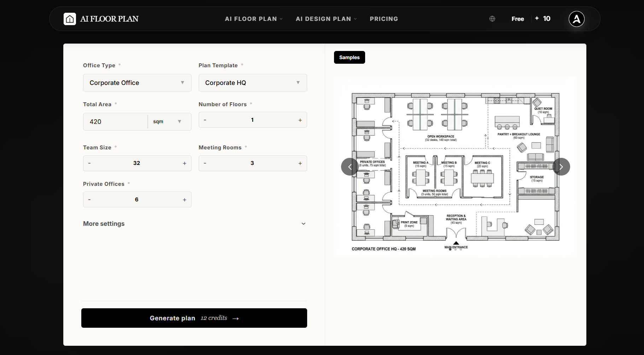Screen dimensions: 644x355
Task: Click the Total Area input field
Action: point(115,122)
